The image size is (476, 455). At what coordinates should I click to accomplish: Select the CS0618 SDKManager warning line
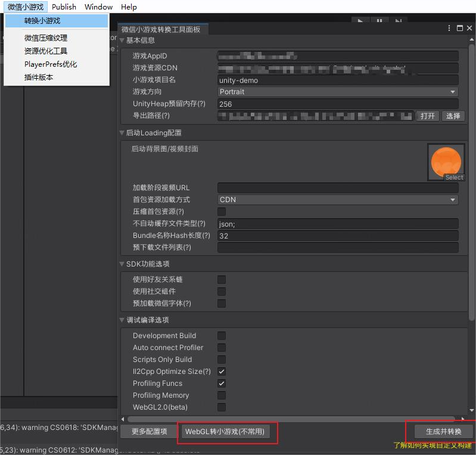(59, 428)
